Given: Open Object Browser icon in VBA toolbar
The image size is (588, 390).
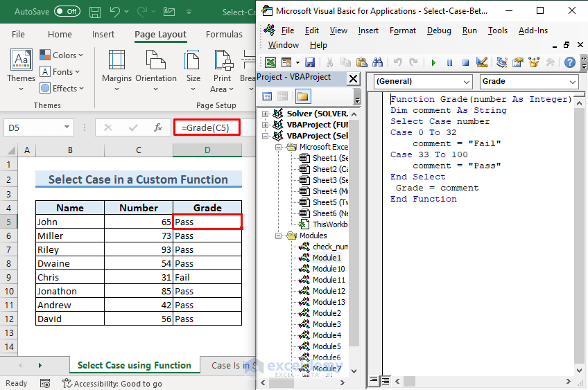Looking at the screenshot, I should point(534,62).
